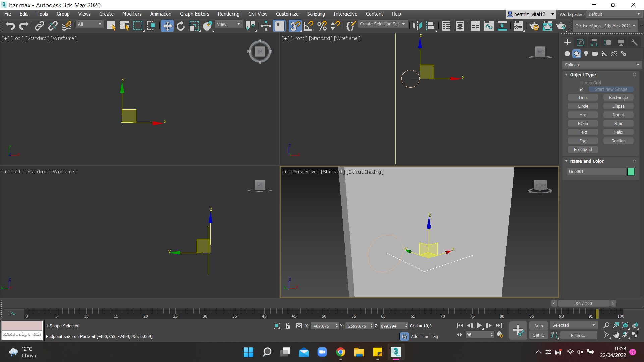Open the Workspaces Default dropdown
This screenshot has height=362, width=644.
[x=614, y=14]
